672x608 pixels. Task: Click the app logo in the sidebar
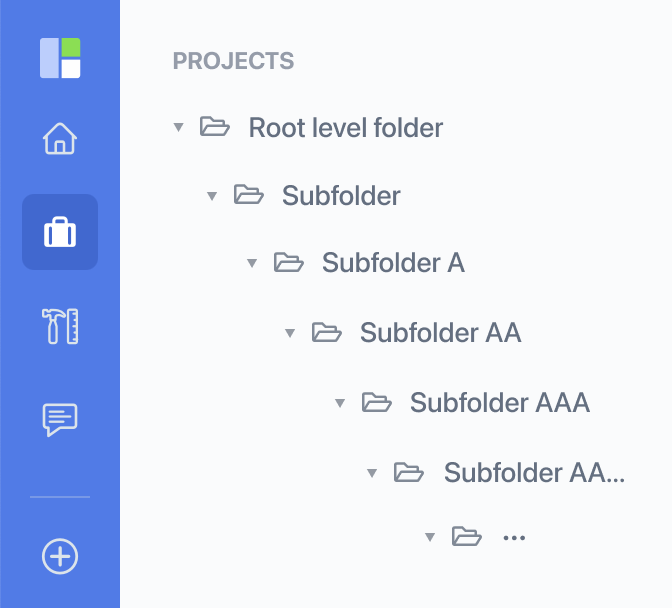(x=60, y=58)
